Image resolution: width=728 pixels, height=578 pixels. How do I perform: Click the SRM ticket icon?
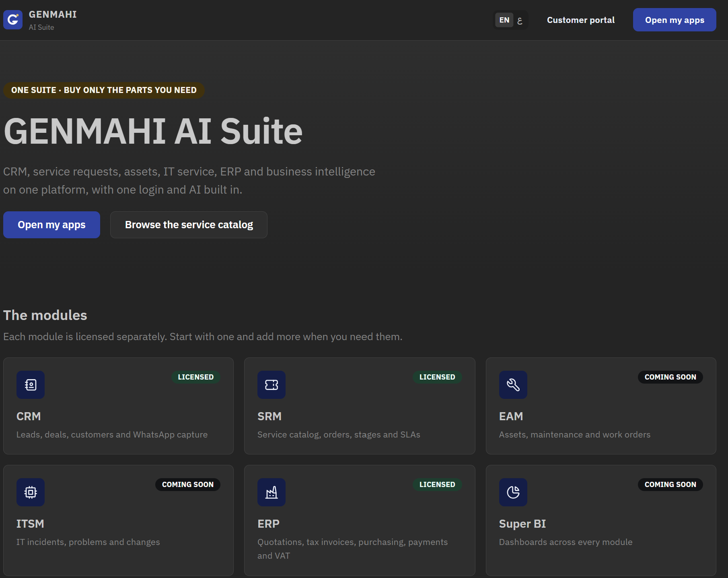pyautogui.click(x=271, y=385)
